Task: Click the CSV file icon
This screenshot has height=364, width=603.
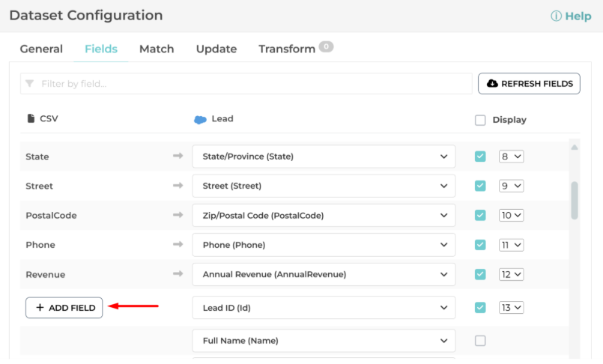Action: tap(31, 118)
